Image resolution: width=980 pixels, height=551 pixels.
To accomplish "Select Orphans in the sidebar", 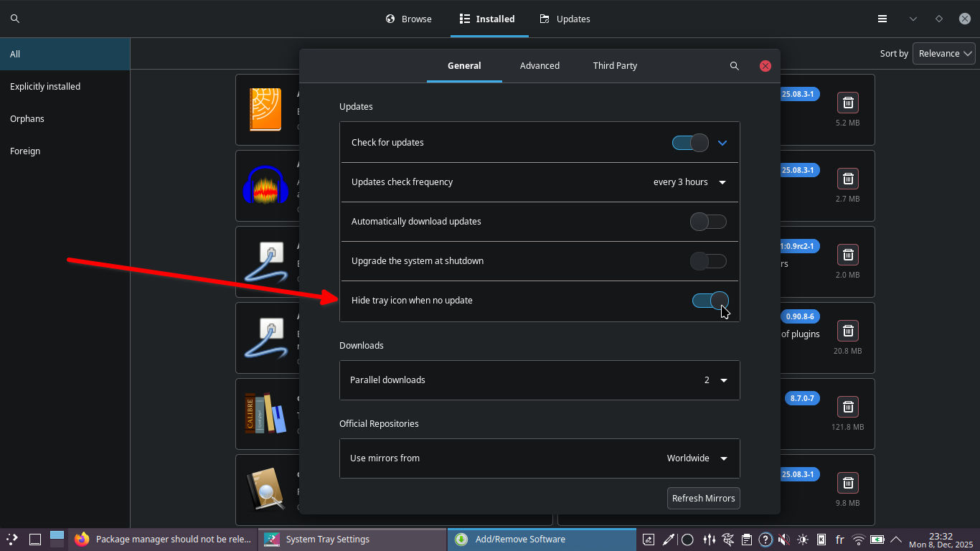I will click(27, 119).
